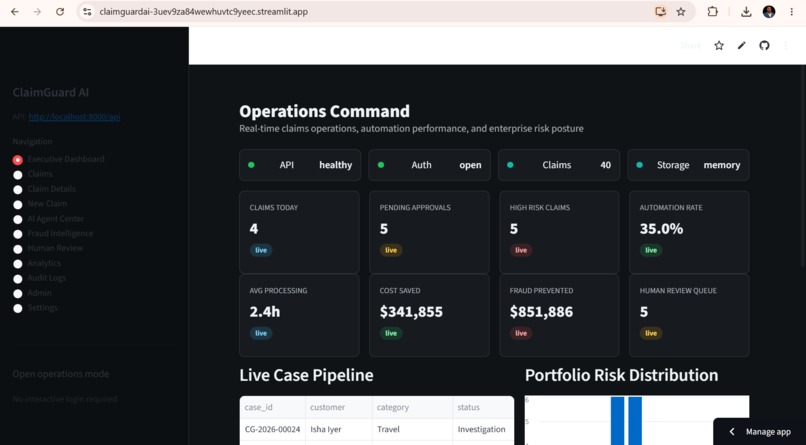This screenshot has height=445, width=806.
Task: Open the localhost API link in sidebar
Action: click(x=75, y=117)
